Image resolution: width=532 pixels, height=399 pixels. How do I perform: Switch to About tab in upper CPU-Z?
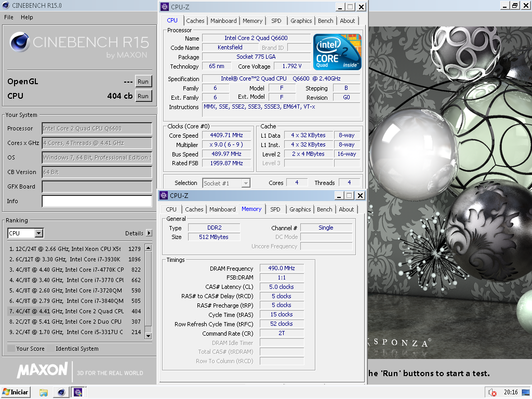tap(348, 21)
